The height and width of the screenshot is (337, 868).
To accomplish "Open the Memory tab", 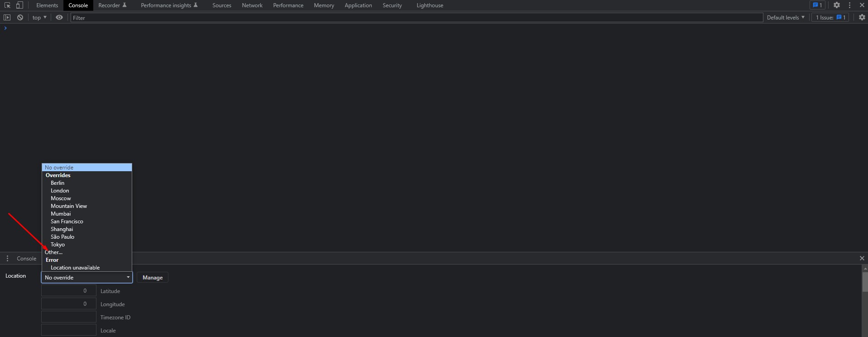I will click(324, 5).
